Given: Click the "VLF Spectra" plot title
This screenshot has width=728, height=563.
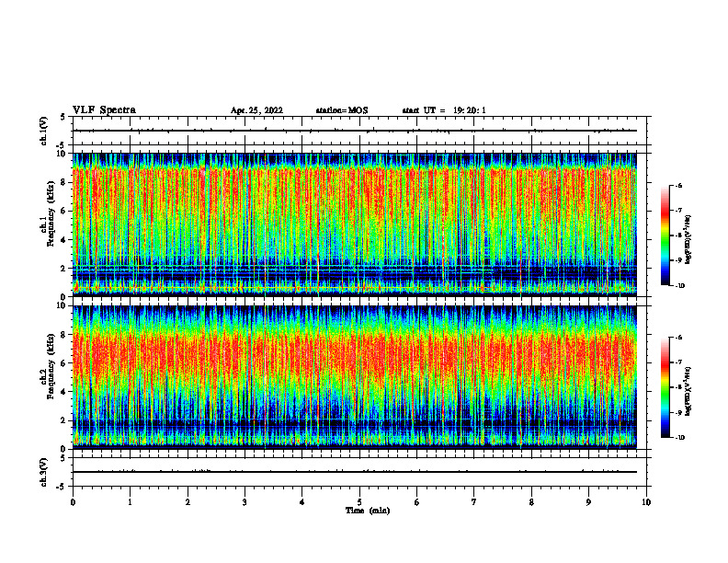Looking at the screenshot, I should pos(104,110).
